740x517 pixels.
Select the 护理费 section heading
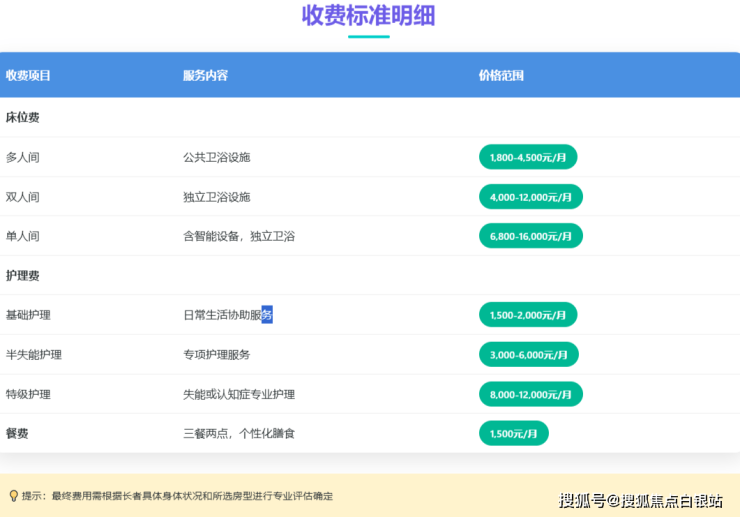tap(23, 275)
